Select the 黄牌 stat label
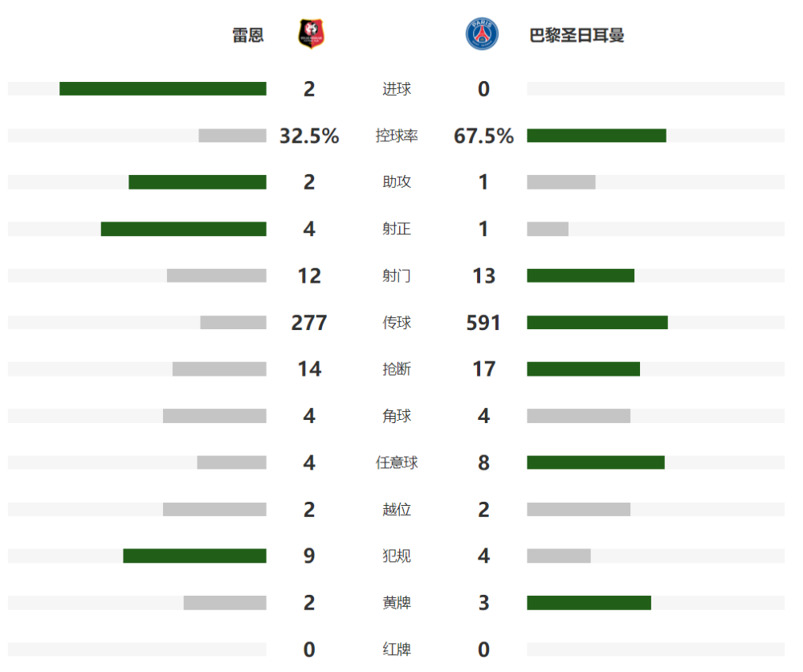The width and height of the screenshot is (803, 672). (397, 603)
